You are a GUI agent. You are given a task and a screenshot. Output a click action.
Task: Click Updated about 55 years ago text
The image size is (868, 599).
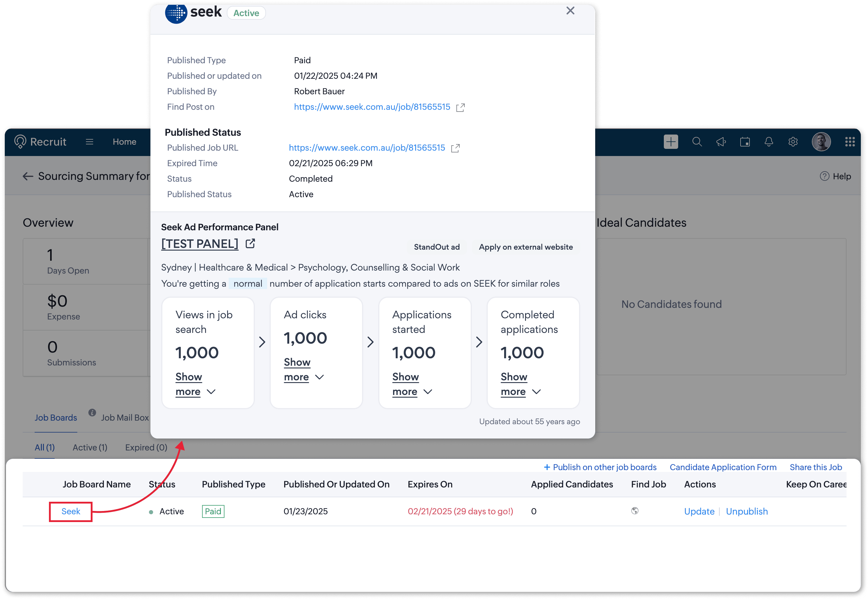529,422
